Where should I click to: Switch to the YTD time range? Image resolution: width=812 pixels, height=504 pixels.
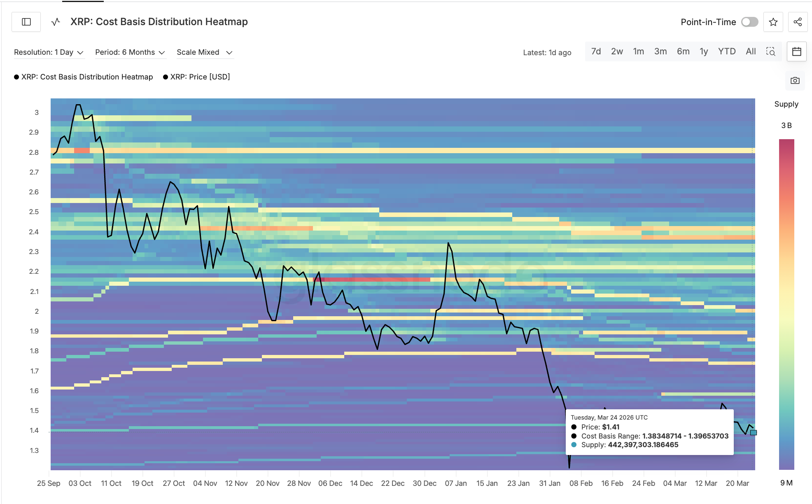tap(727, 51)
